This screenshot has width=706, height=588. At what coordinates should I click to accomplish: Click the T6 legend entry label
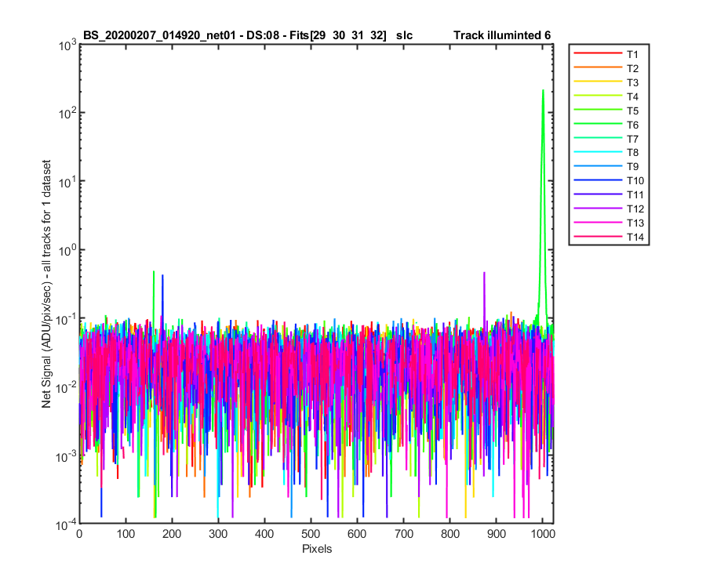(632, 125)
